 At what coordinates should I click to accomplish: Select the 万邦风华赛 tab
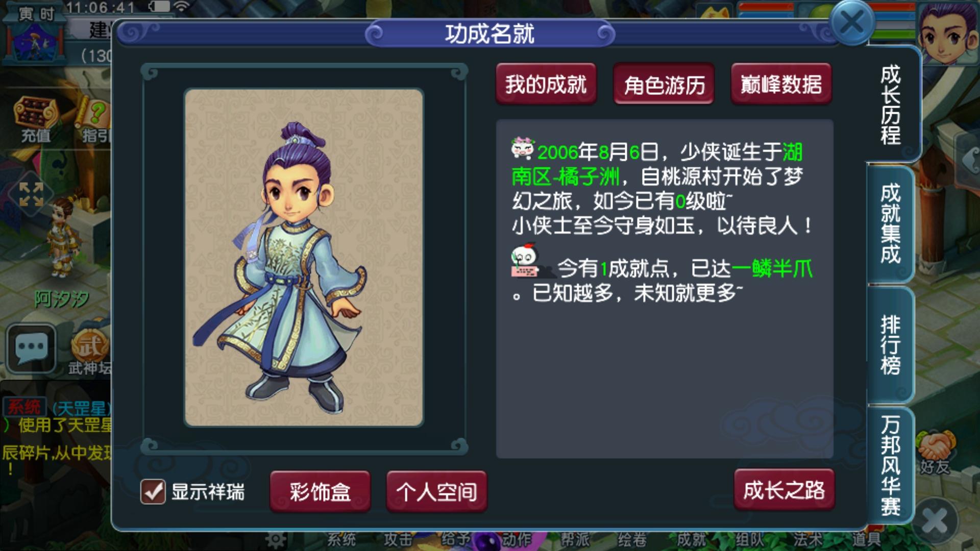(x=891, y=465)
